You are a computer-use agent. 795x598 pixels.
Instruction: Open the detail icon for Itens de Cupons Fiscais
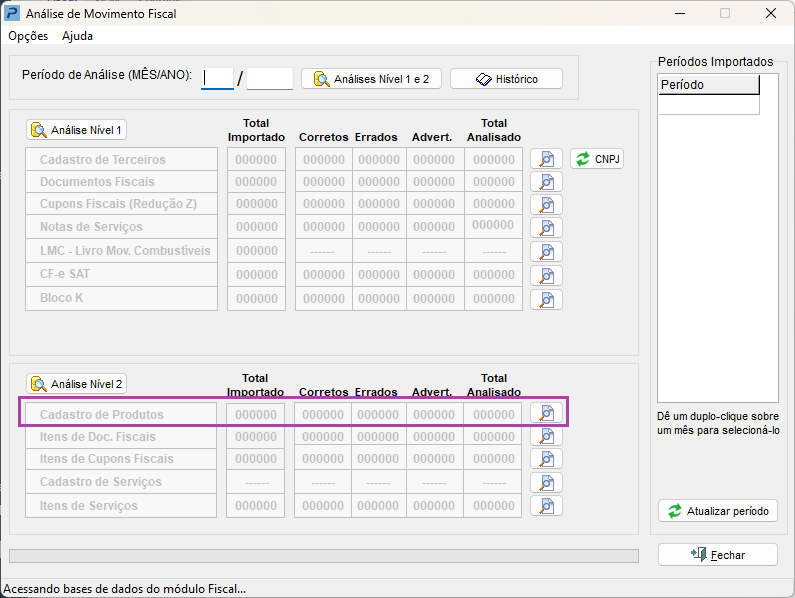tap(546, 459)
